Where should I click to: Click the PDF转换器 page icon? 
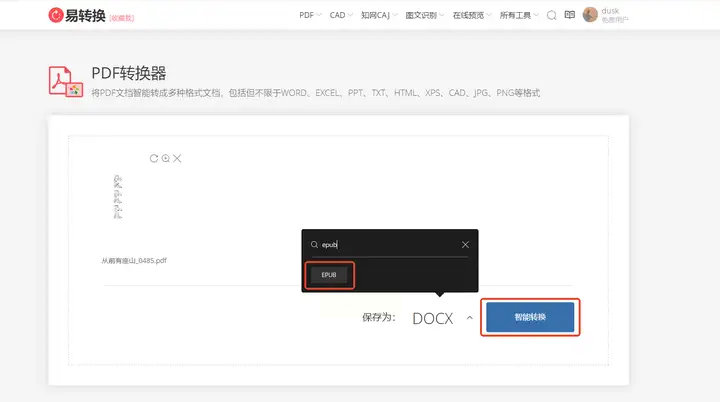(x=66, y=82)
